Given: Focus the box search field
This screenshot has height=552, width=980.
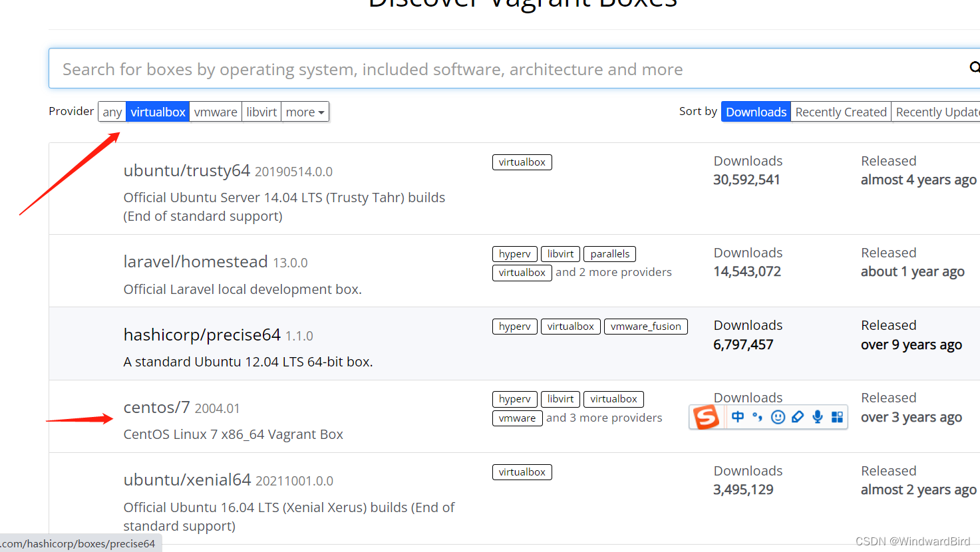Looking at the screenshot, I should click(514, 69).
